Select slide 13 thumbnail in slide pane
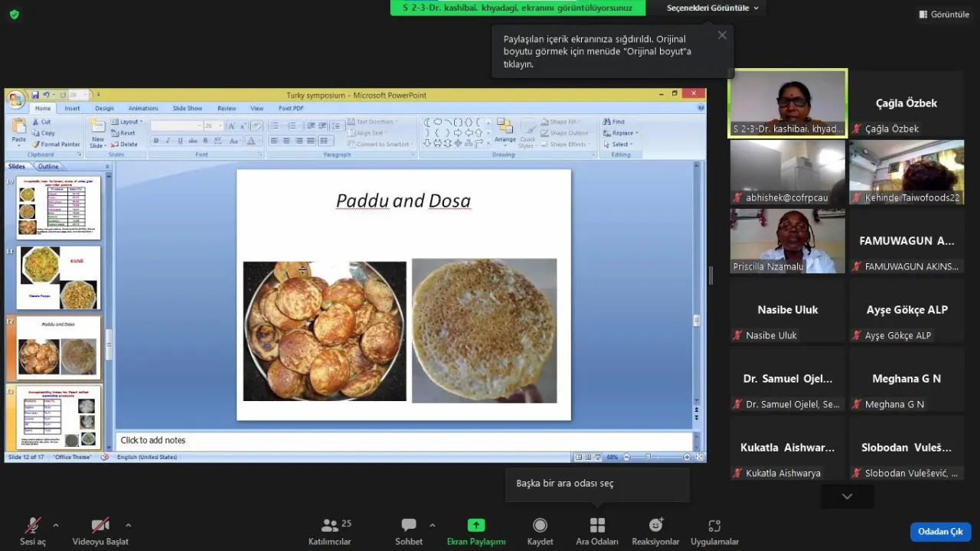Screen dimensions: 980x551 pyautogui.click(x=60, y=417)
